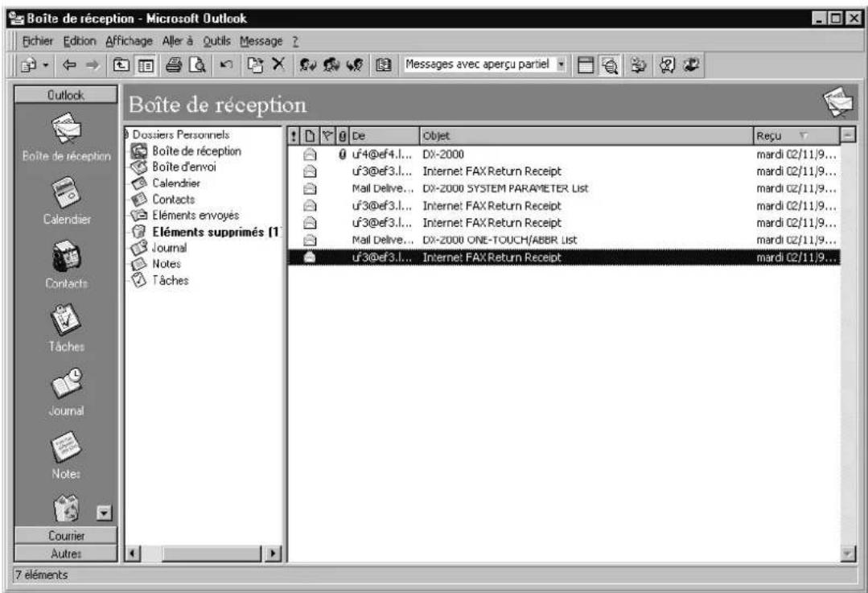Open the Edition menu
868x593 pixels.
point(79,41)
